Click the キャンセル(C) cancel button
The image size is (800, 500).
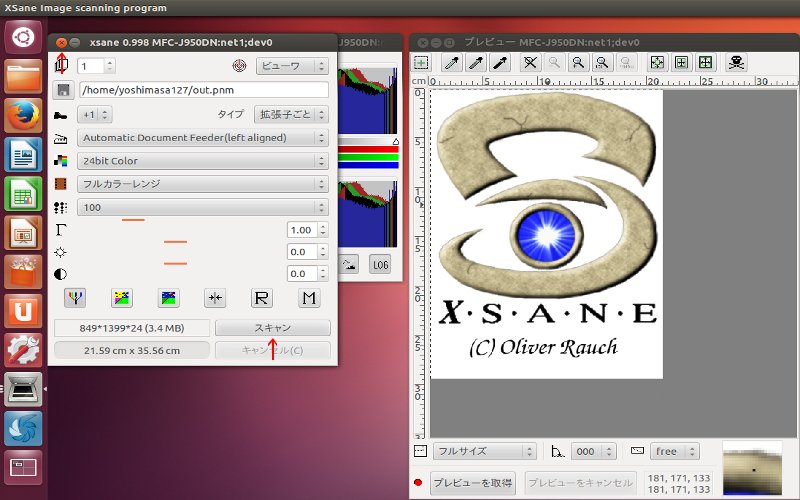(272, 350)
